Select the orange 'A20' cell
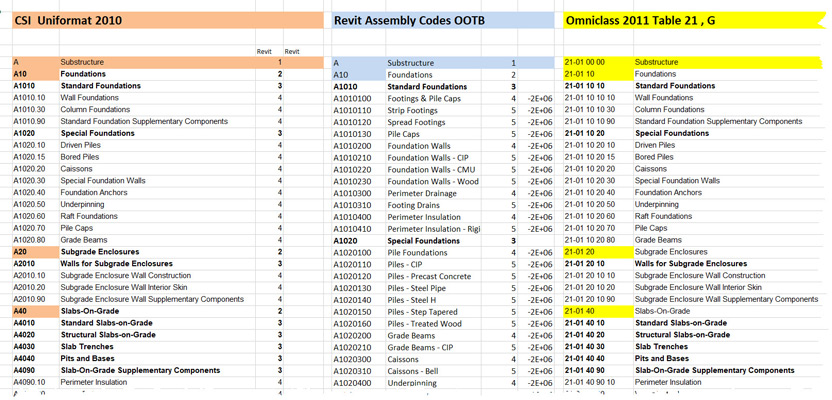 coord(36,252)
